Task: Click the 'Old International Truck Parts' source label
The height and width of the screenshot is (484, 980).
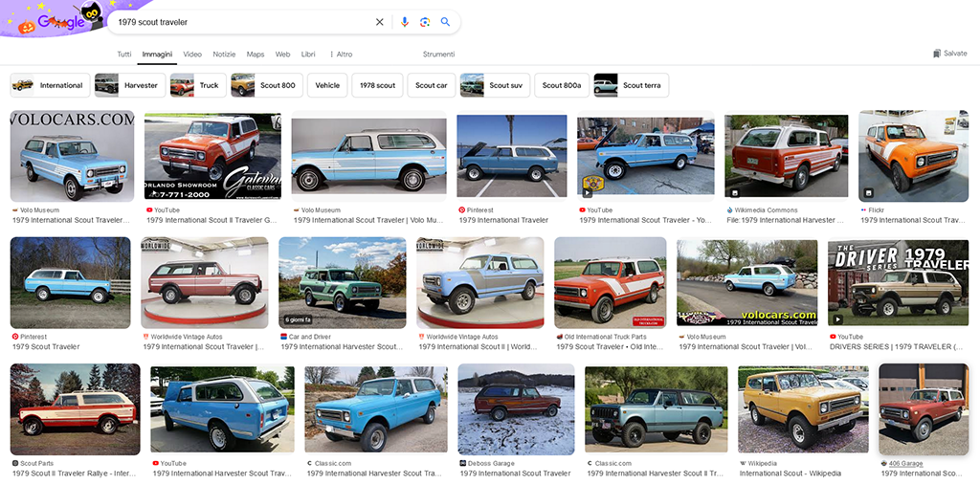Action: pos(606,337)
